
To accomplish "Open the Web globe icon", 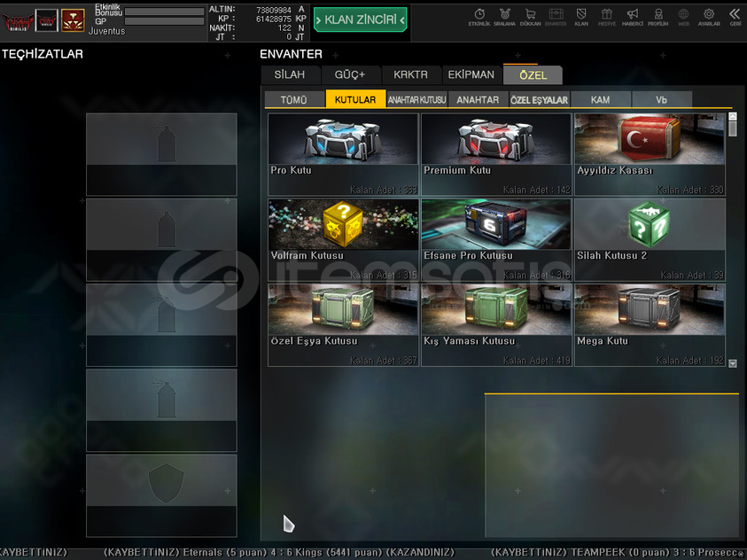I will [x=683, y=17].
